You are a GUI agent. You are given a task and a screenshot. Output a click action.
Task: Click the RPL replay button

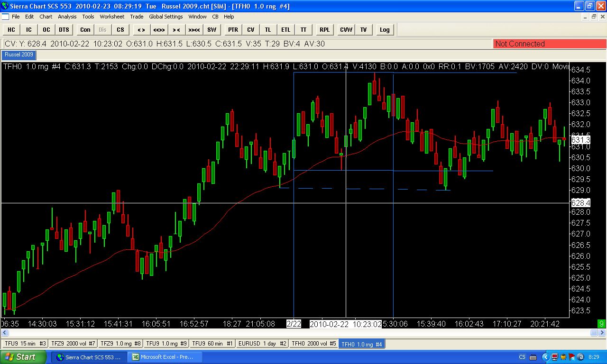[324, 29]
